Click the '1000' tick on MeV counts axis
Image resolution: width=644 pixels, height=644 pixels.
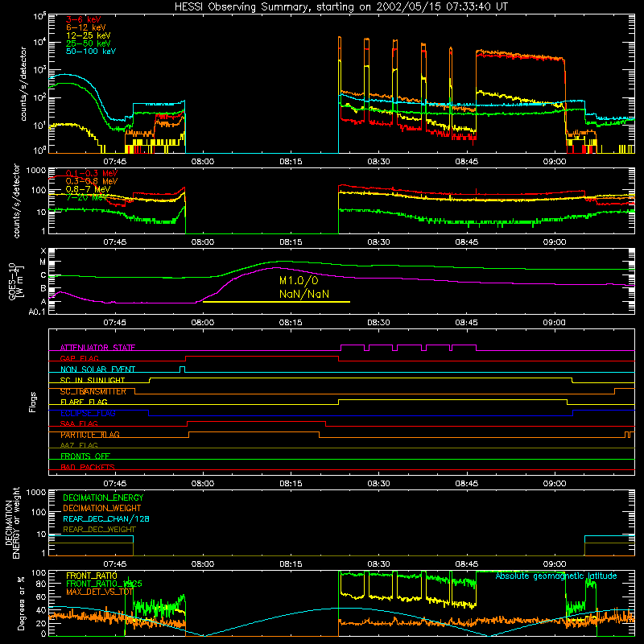(36, 171)
